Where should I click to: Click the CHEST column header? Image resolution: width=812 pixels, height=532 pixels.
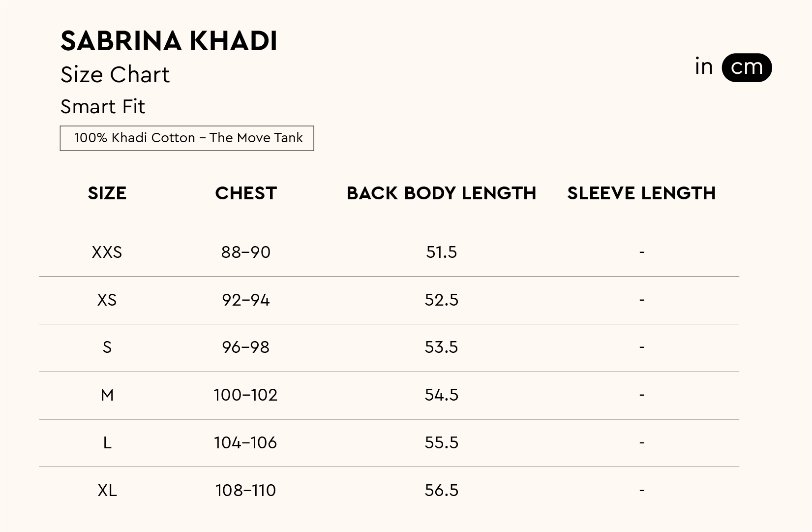coord(246,193)
